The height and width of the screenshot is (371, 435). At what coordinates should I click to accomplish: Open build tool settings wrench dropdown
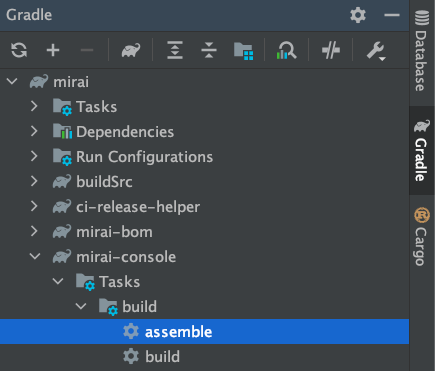tap(376, 51)
